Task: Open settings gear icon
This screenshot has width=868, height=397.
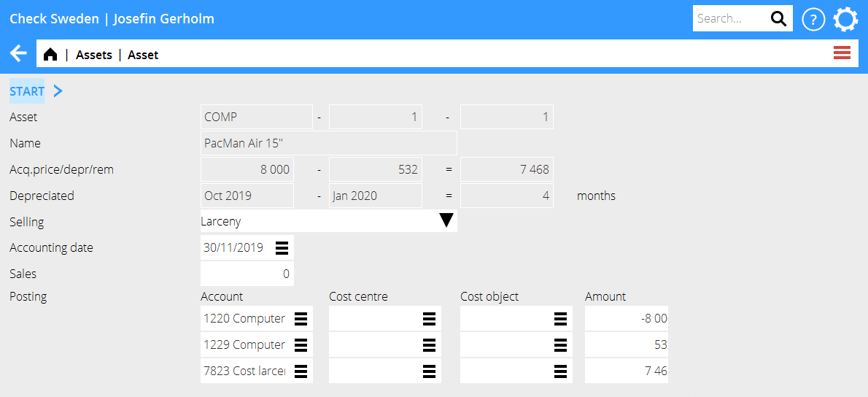Action: (x=845, y=20)
